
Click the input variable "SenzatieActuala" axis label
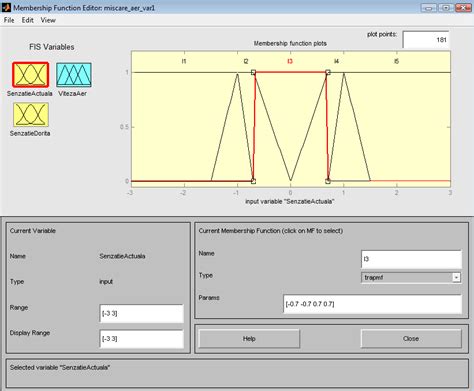(x=290, y=201)
